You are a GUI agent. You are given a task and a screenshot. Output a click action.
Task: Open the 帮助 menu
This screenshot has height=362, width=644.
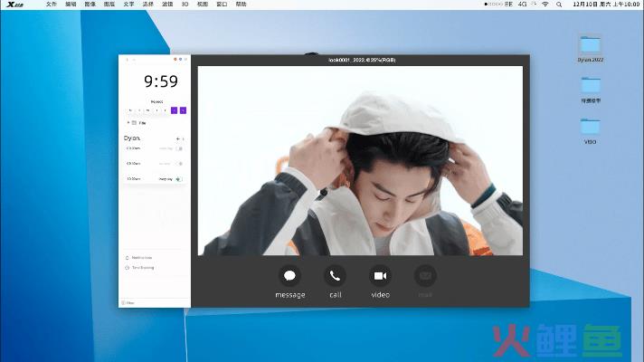241,5
